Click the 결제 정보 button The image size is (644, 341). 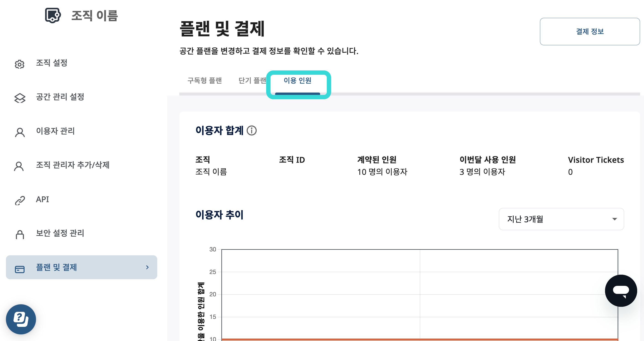(x=590, y=31)
